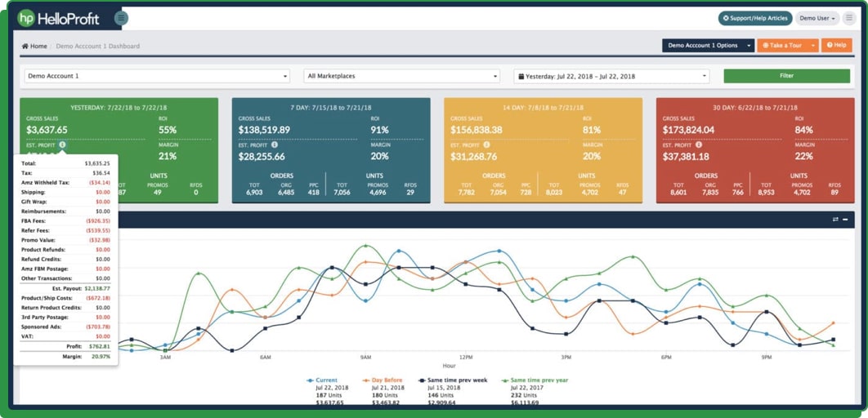Viewport: 868px width, 418px height.
Task: Expand the Demo Acccount 1 Options menu
Action: (708, 46)
